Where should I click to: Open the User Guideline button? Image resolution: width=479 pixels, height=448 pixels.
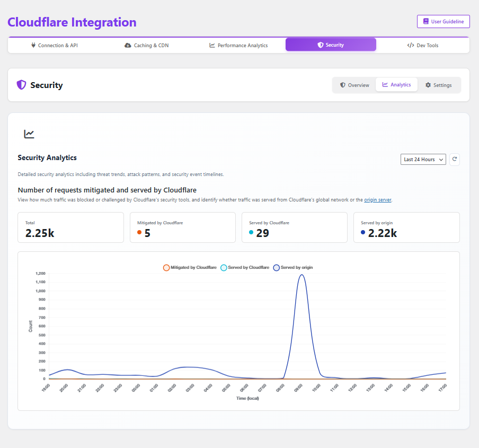point(443,22)
